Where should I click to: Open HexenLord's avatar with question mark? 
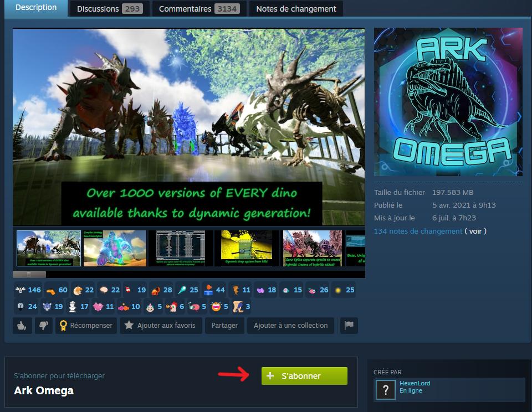(x=386, y=390)
